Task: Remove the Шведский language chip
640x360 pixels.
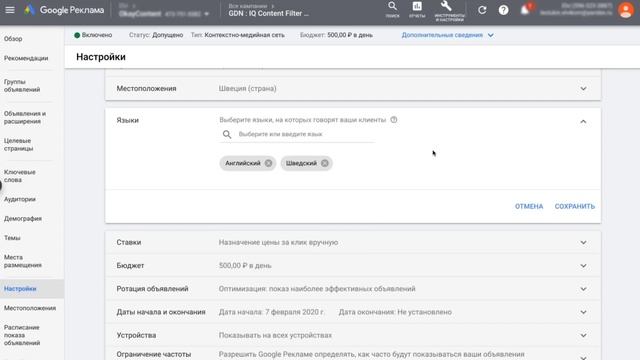Action: click(324, 163)
